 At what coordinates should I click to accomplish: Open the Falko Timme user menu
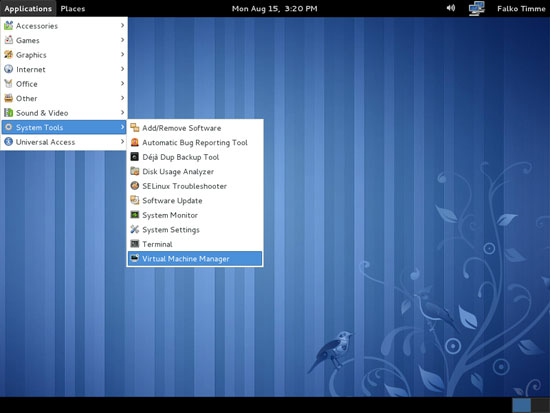click(x=521, y=8)
